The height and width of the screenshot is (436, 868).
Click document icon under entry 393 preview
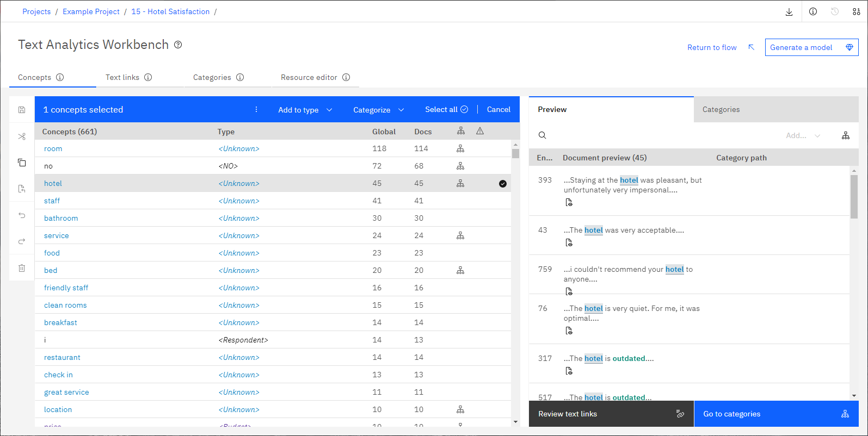(569, 203)
